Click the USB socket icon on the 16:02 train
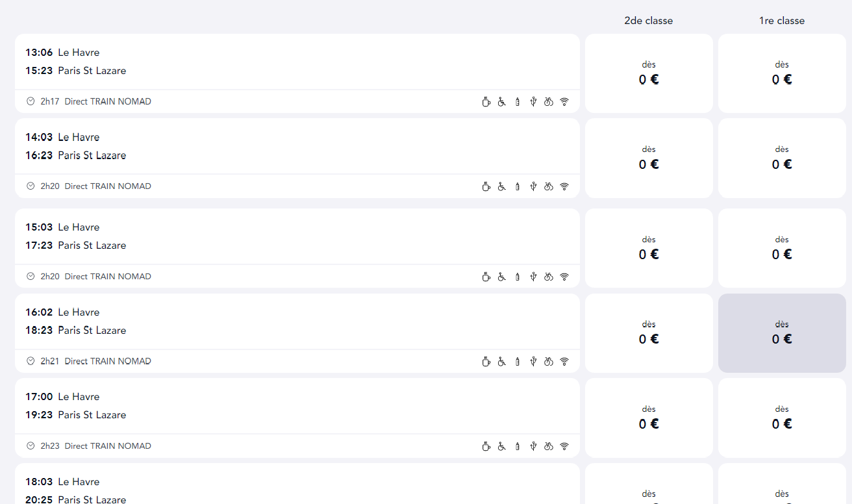The width and height of the screenshot is (852, 504). pos(533,361)
